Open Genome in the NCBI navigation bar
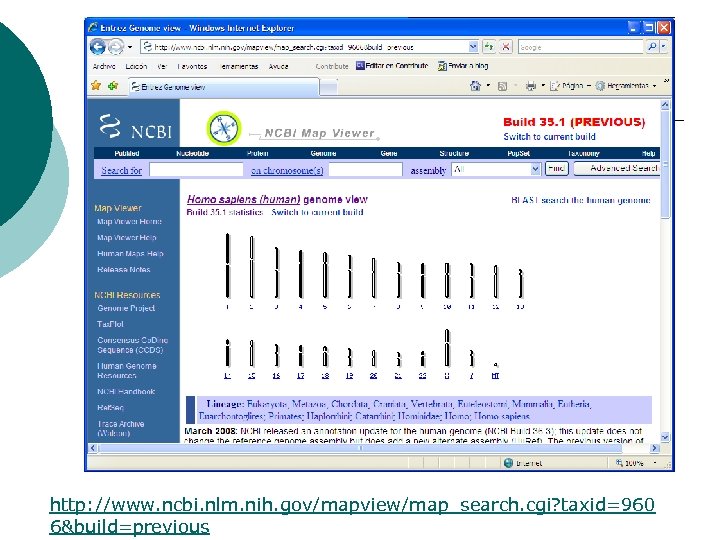The height and width of the screenshot is (540, 720). (x=323, y=153)
